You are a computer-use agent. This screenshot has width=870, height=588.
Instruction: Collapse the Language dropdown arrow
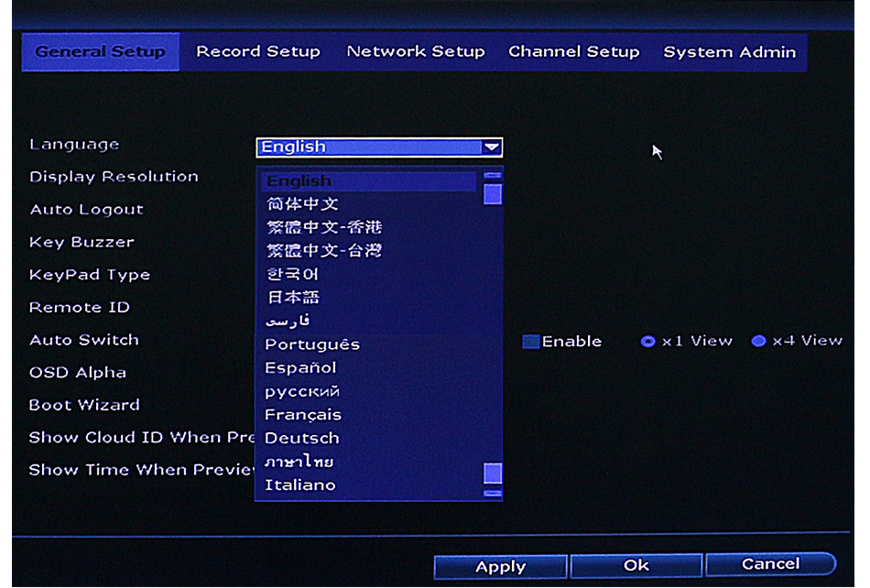pos(491,147)
